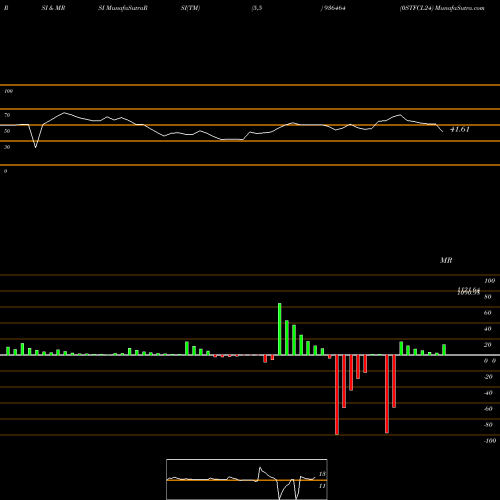Click the '(0STFCL24) MunafaSutra.com' title text

point(442,8)
